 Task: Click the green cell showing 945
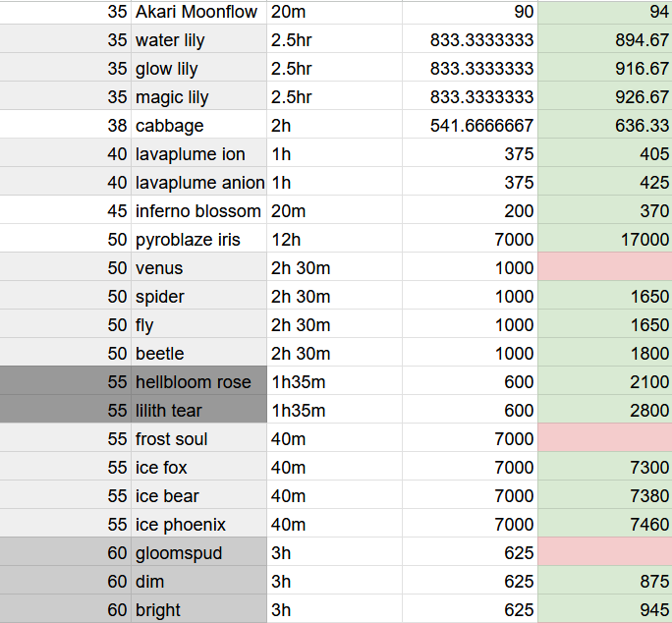pos(605,610)
